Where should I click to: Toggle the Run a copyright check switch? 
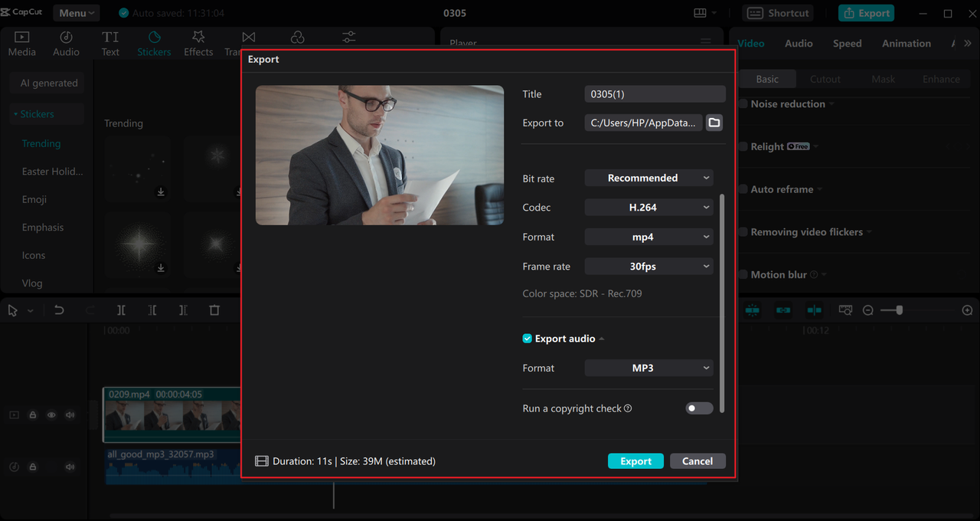(699, 408)
